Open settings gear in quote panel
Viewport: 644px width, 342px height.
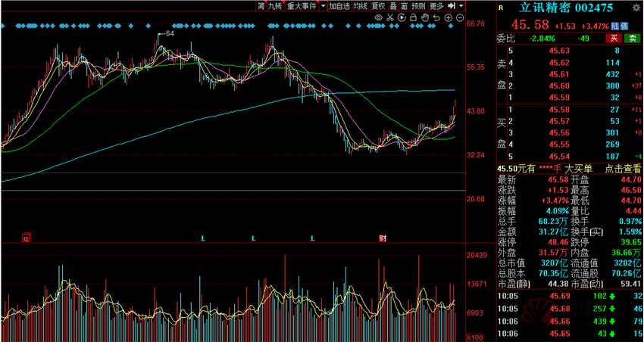click(x=636, y=7)
